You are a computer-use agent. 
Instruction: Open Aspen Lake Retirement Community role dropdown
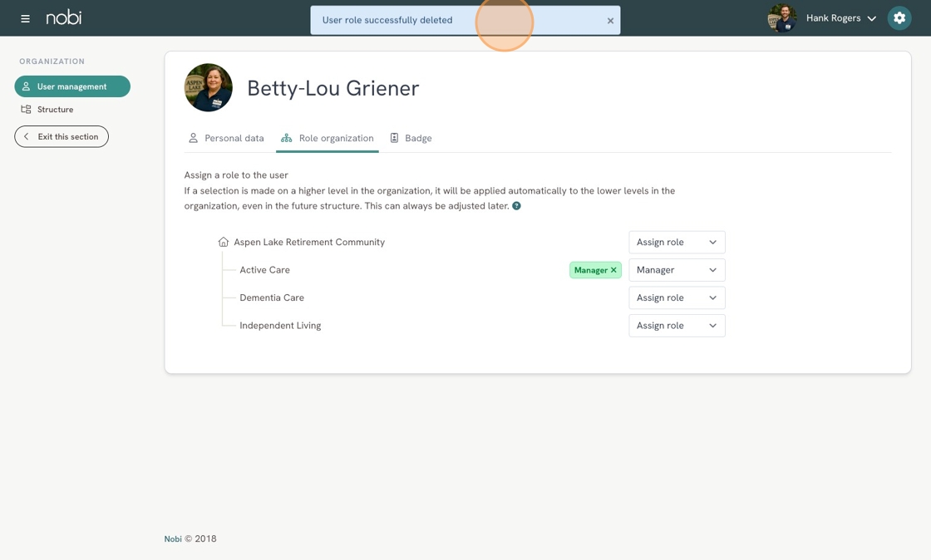677,243
